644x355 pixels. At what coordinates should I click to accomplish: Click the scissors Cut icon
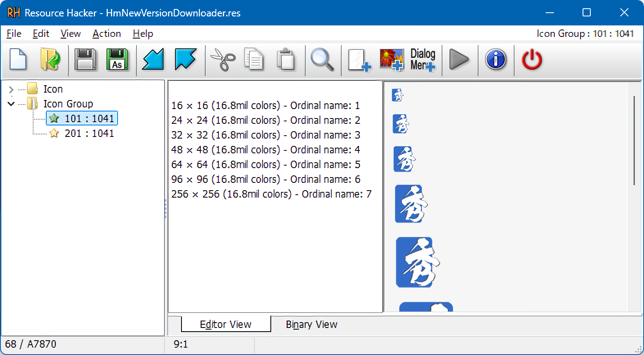click(222, 60)
